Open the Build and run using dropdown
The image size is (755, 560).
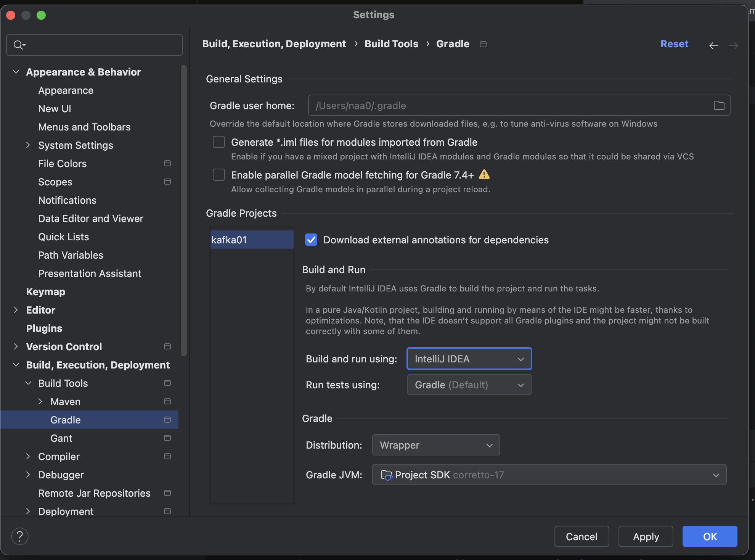tap(469, 359)
